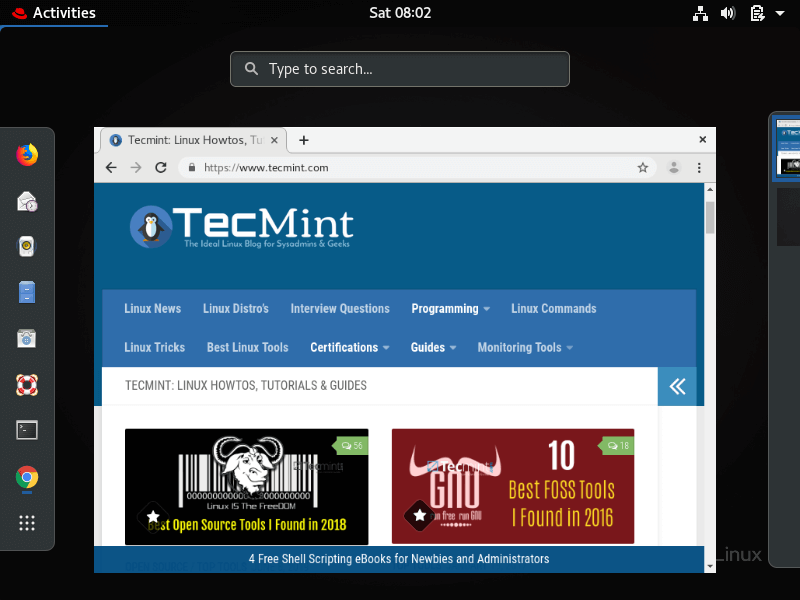Open 10 Best FOSS Tools 2016 article
This screenshot has height=600, width=800.
513,486
